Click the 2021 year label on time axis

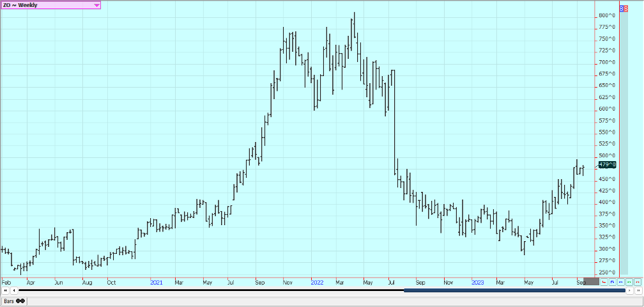click(x=157, y=283)
